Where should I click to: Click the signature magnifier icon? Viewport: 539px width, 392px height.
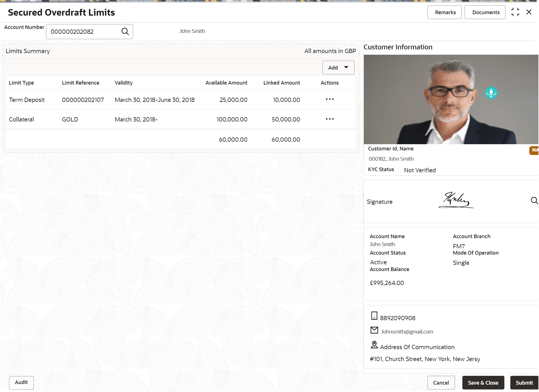(x=534, y=200)
